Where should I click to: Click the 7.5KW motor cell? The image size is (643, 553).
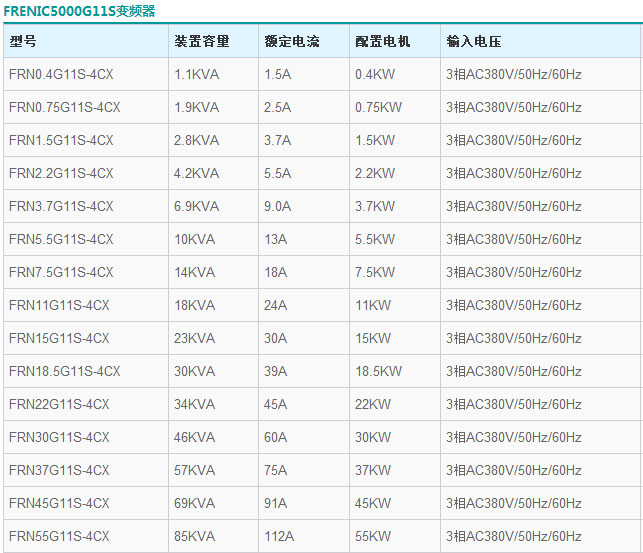click(375, 273)
